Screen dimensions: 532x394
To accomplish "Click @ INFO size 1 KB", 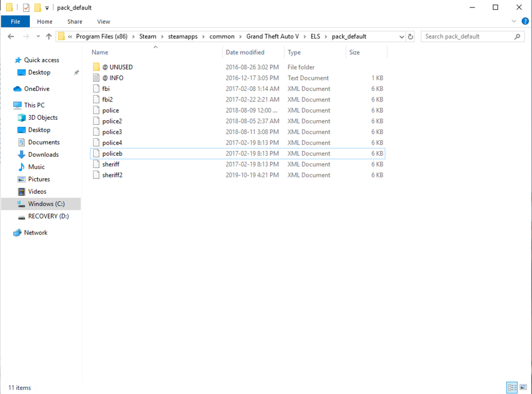I will (377, 78).
